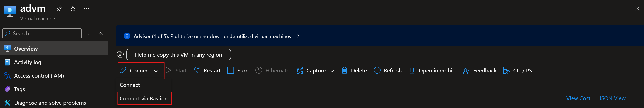Open in mobile via phone icon
644x108 pixels.
click(412, 70)
